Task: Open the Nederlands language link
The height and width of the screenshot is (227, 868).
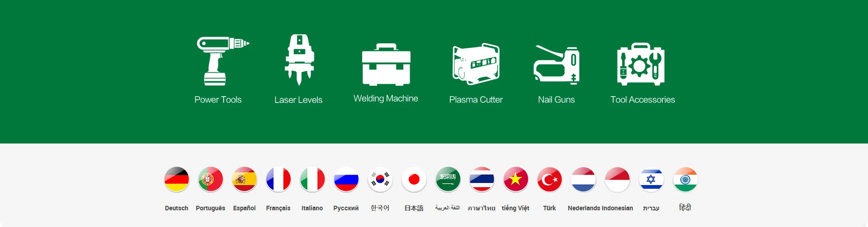Action: 584,208
